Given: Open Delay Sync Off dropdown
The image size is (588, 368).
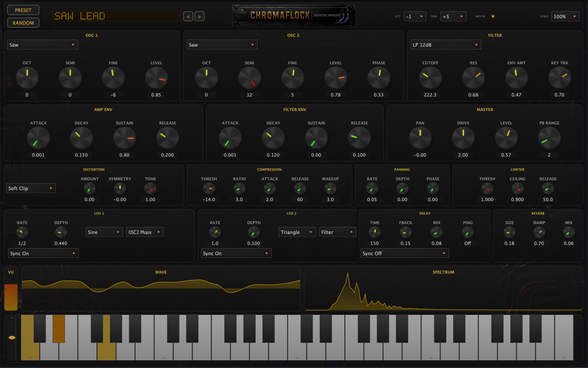Looking at the screenshot, I should click(405, 253).
